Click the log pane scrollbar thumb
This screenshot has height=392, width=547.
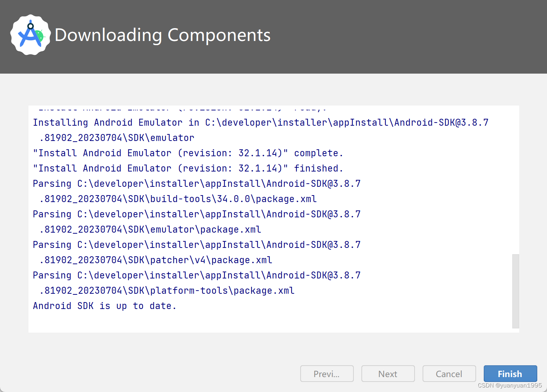[x=515, y=291]
